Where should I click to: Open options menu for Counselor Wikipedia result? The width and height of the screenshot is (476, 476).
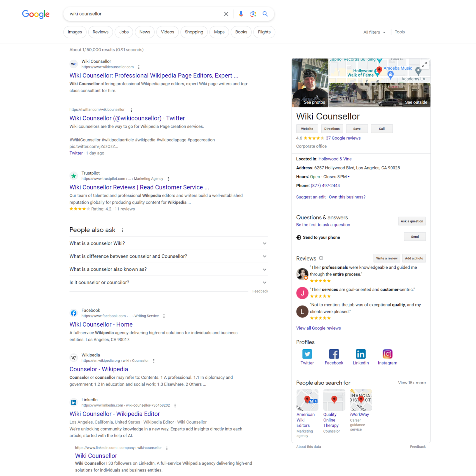tap(154, 361)
